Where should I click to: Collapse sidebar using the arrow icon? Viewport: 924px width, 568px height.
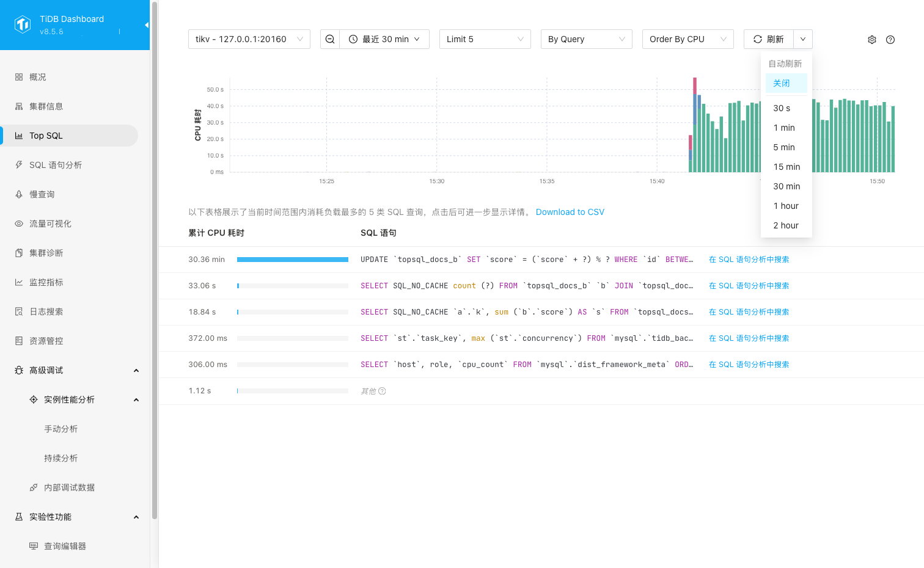point(146,25)
